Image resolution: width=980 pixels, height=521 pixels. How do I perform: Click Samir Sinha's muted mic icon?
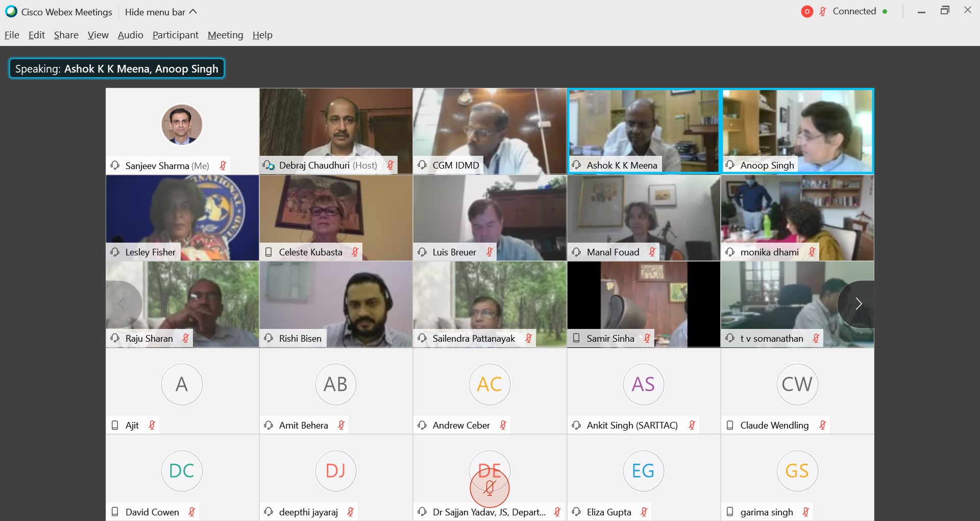coord(647,338)
